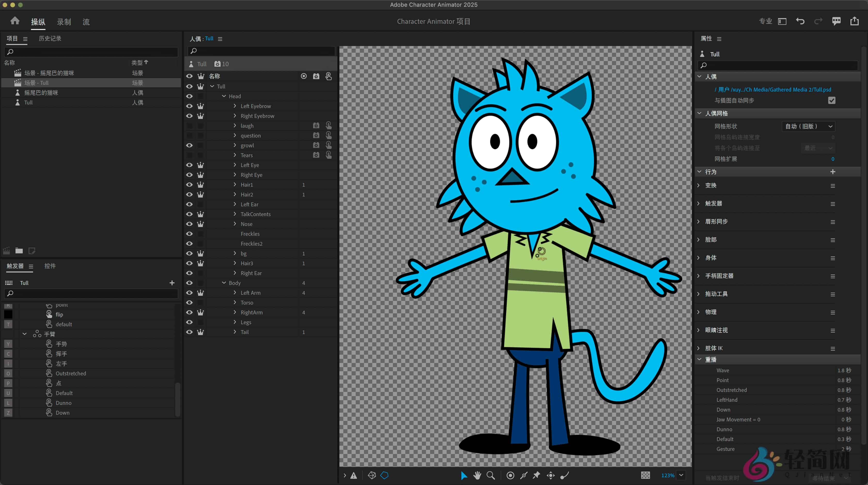This screenshot has height=485, width=868.
Task: Select the Hand tool in the scene toolbar
Action: 477,475
